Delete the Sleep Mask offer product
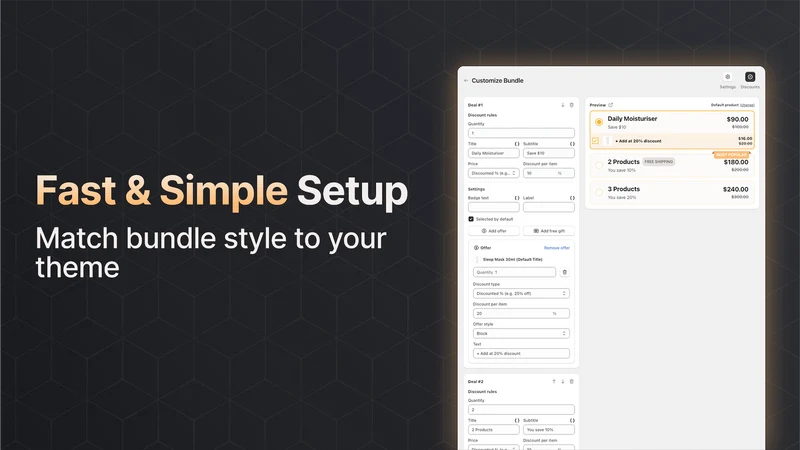Screen dimensions: 800x450 point(564,272)
